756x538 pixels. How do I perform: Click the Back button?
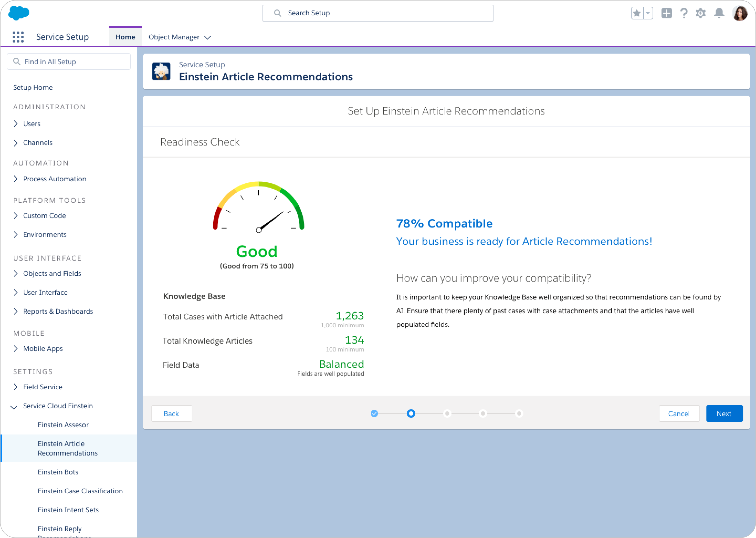[171, 413]
